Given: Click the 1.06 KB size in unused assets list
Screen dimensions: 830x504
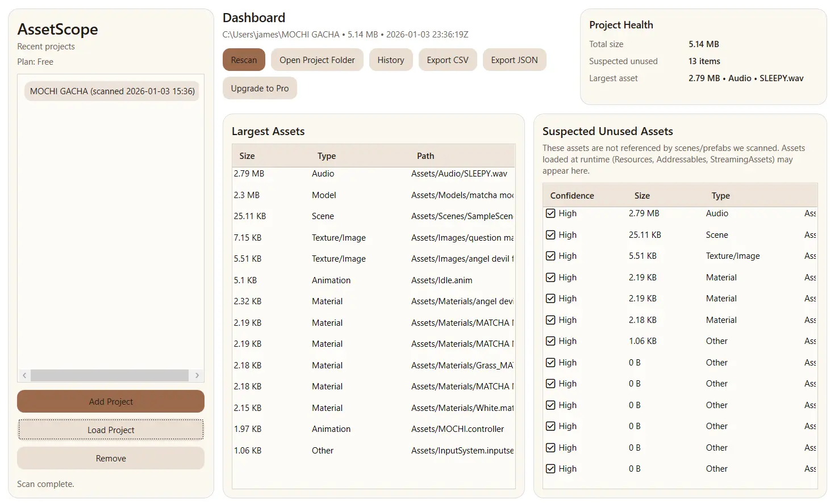Looking at the screenshot, I should [x=643, y=341].
